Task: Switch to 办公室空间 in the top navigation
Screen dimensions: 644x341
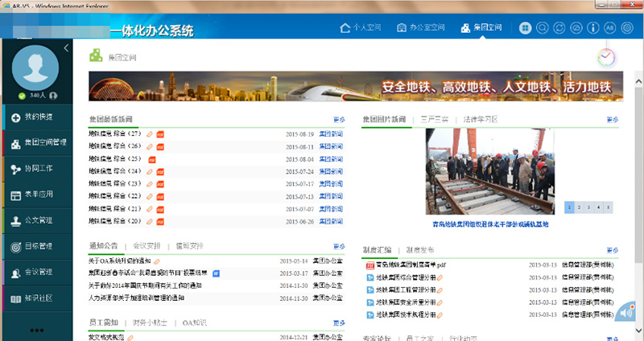Action: coord(420,27)
